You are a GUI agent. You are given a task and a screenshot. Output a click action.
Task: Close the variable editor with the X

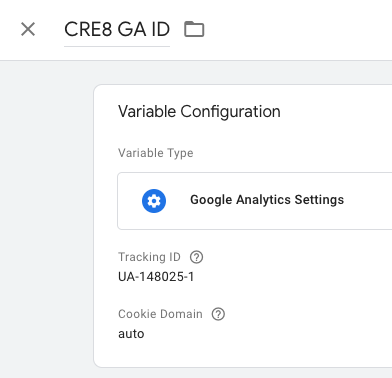pos(28,29)
